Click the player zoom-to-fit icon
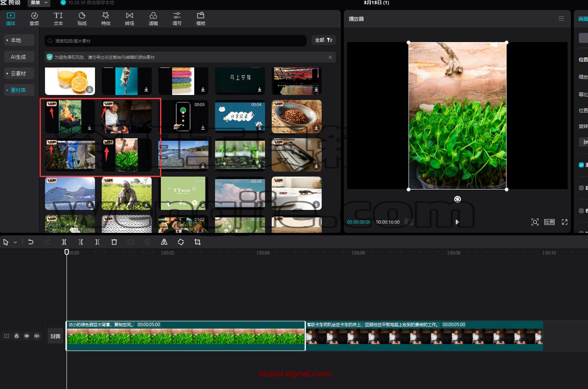The height and width of the screenshot is (389, 588). pos(535,222)
